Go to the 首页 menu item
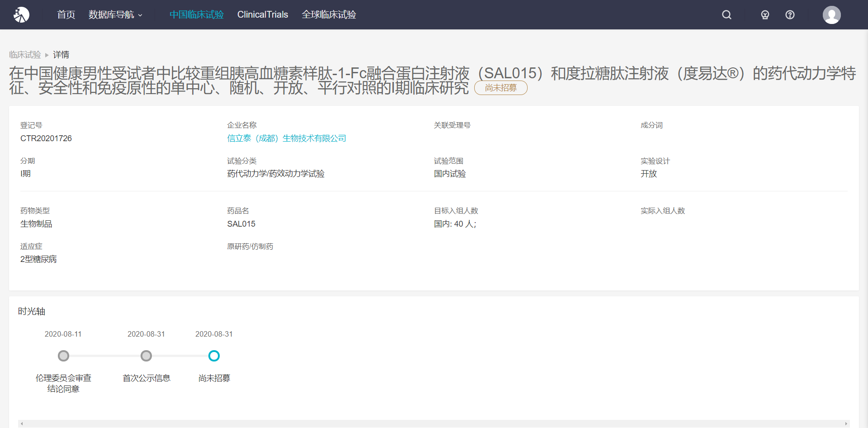The height and width of the screenshot is (428, 868). click(66, 14)
